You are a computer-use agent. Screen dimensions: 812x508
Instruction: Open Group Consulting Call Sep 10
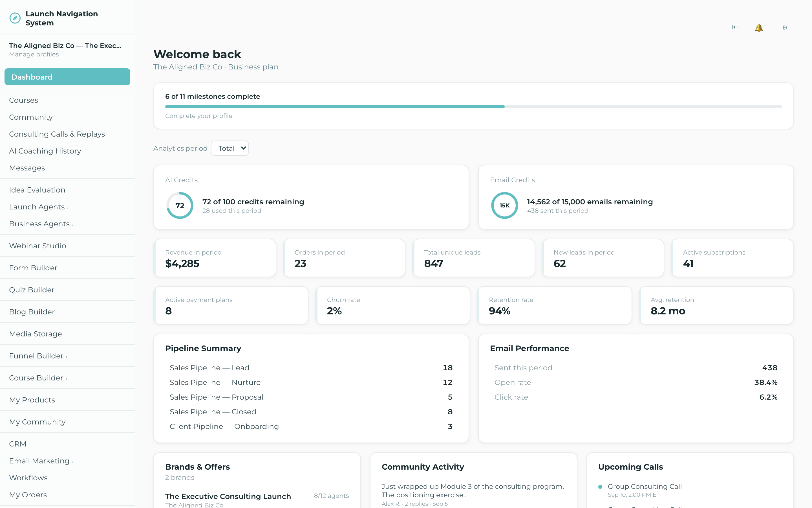tap(645, 487)
